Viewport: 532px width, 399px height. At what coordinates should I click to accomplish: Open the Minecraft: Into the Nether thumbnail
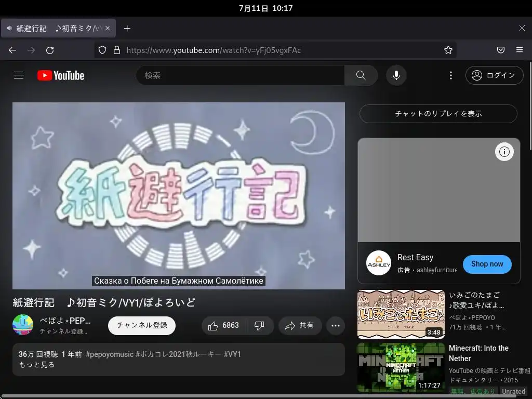click(x=401, y=367)
